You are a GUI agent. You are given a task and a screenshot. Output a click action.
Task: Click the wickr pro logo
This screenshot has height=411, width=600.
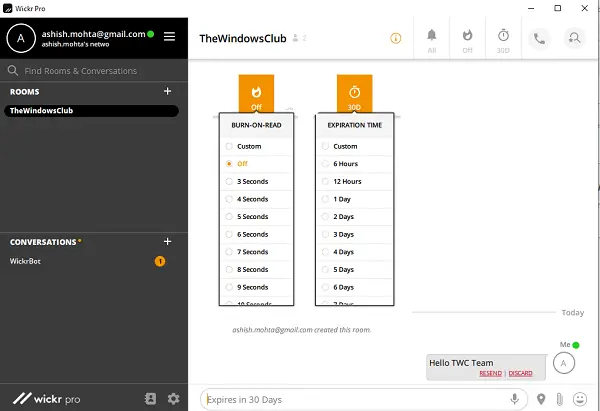tap(47, 399)
